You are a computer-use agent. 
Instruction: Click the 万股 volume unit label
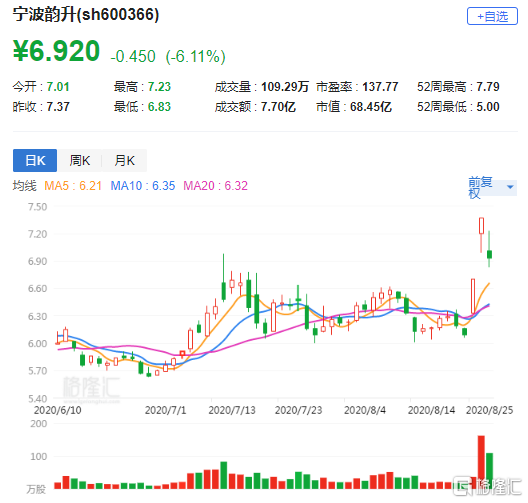click(36, 490)
